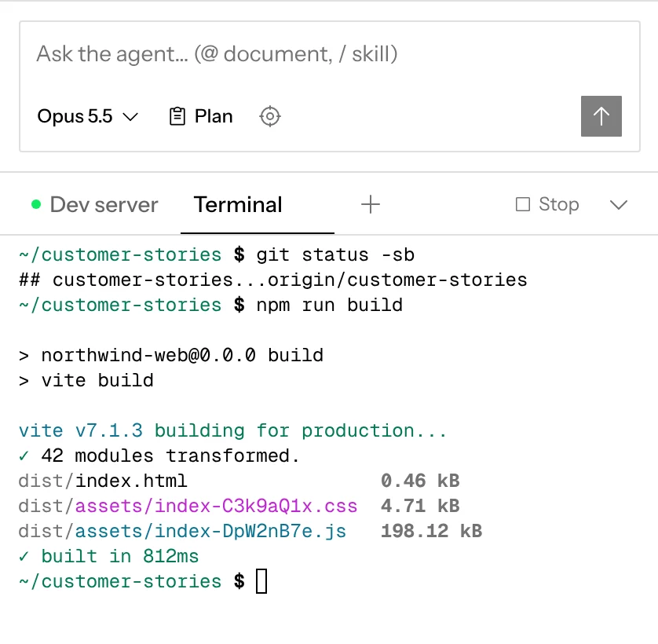Viewport: 658px width, 644px height.
Task: Add a new terminal tab with plus
Action: click(371, 204)
